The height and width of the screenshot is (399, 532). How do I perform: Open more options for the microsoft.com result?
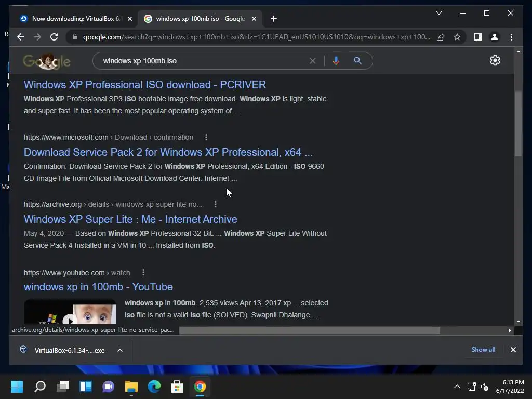[x=206, y=137]
